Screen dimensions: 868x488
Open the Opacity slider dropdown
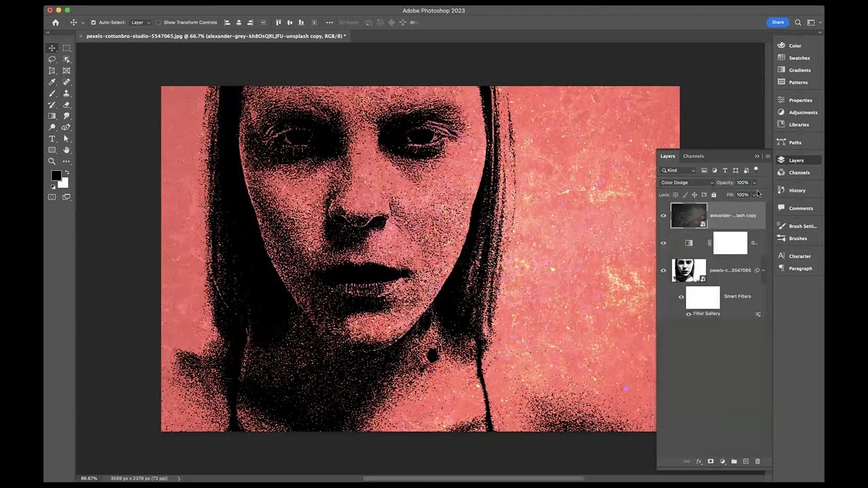click(x=754, y=182)
